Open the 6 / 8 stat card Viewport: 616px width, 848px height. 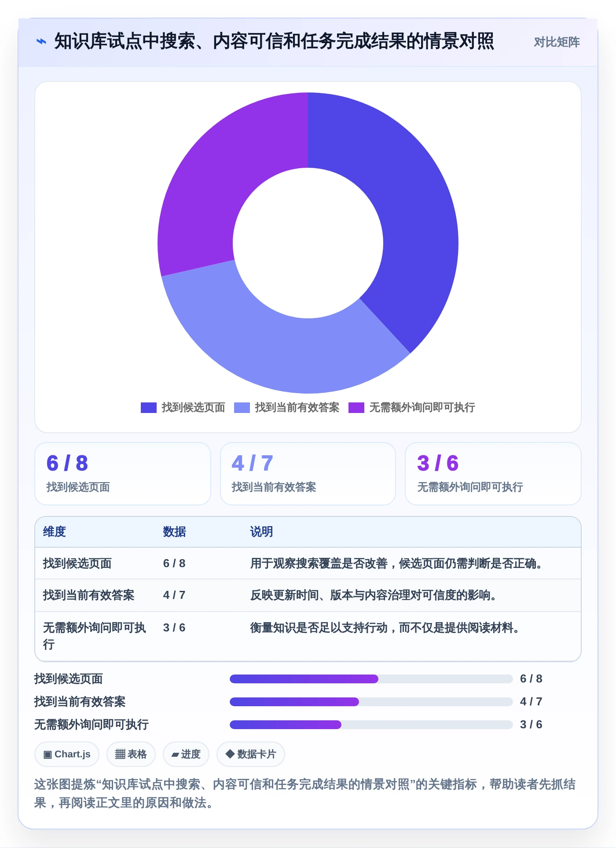click(123, 474)
